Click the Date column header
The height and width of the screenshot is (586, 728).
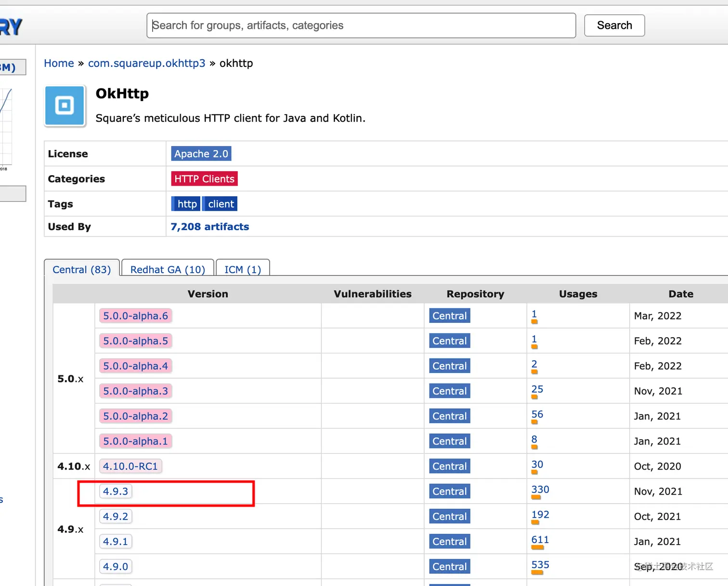pyautogui.click(x=681, y=294)
